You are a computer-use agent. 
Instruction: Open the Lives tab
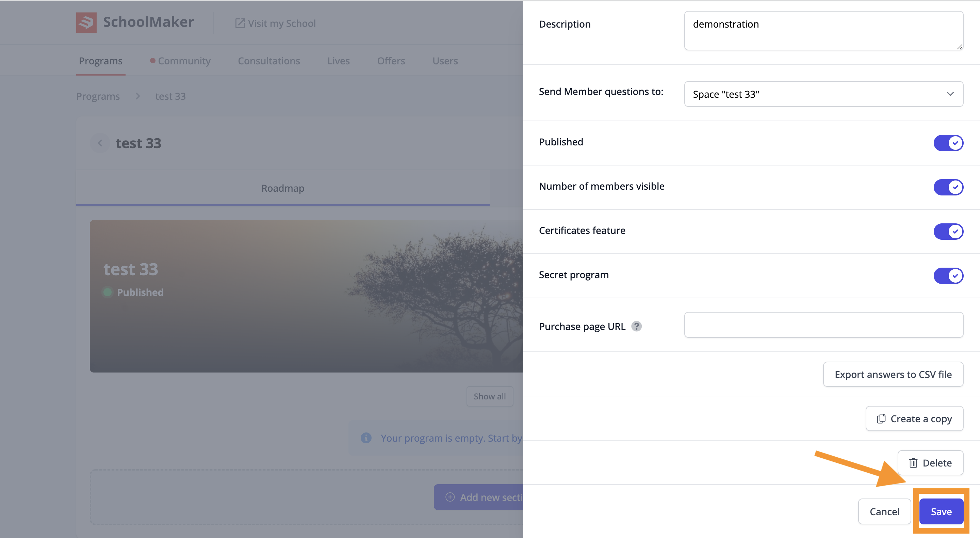(x=339, y=61)
